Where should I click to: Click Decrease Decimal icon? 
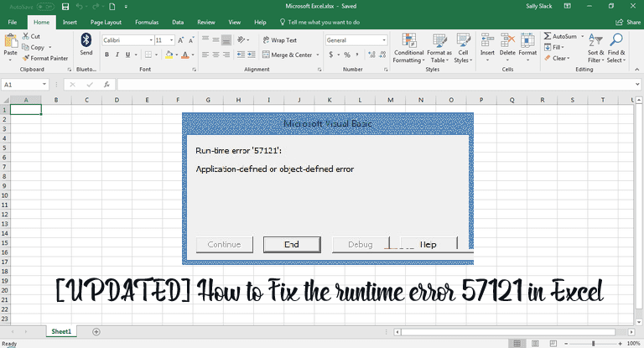382,55
